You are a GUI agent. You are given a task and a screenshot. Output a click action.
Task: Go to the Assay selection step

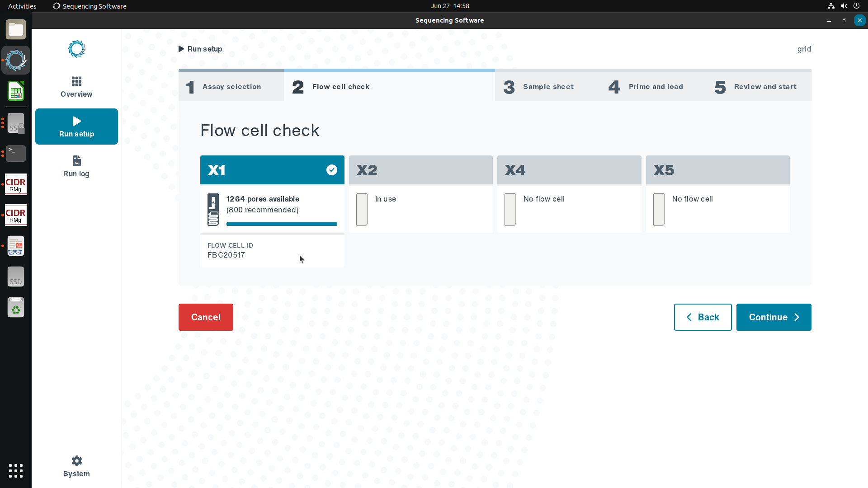[231, 87]
